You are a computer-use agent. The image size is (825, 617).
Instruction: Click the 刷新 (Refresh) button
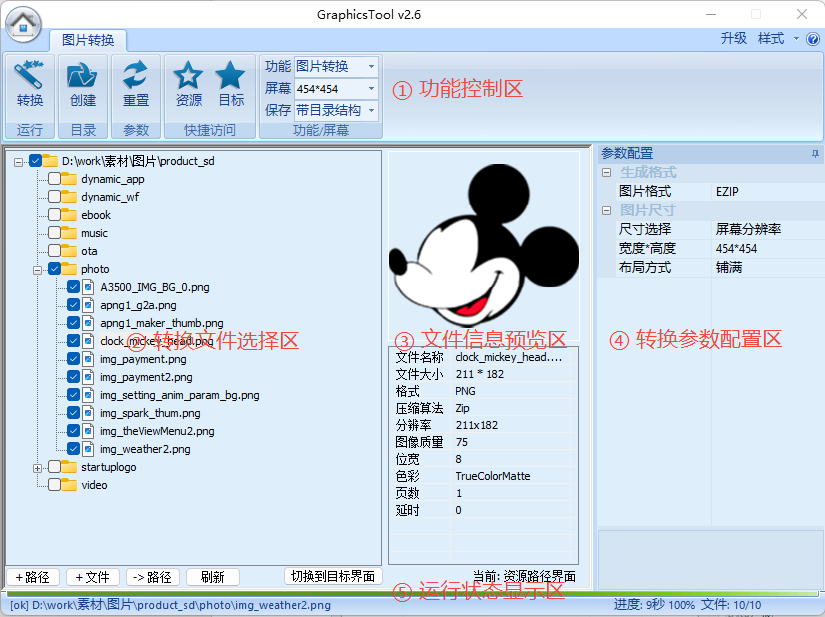212,577
